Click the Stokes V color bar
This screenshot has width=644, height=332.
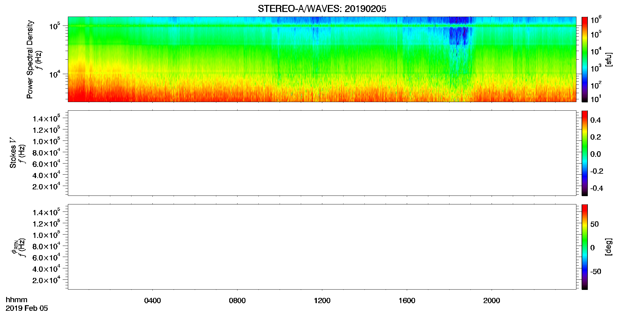(x=584, y=153)
